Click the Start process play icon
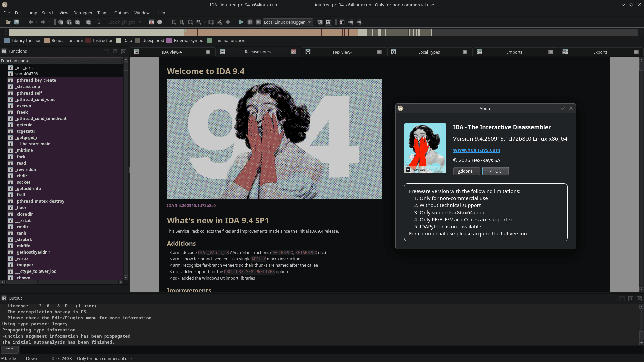This screenshot has height=362, width=644. click(x=241, y=22)
